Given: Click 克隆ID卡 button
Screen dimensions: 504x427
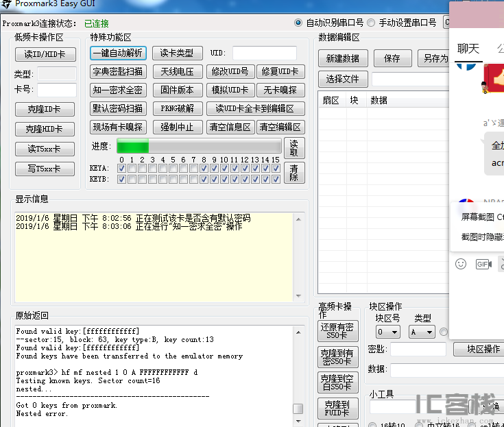Looking at the screenshot, I should click(45, 109).
